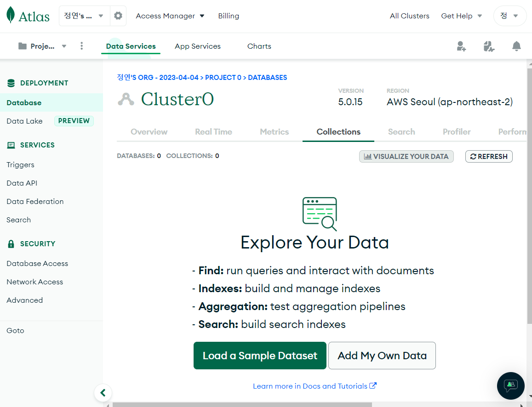Image resolution: width=532 pixels, height=407 pixels.
Task: Click the Services section icon
Action: (x=11, y=145)
